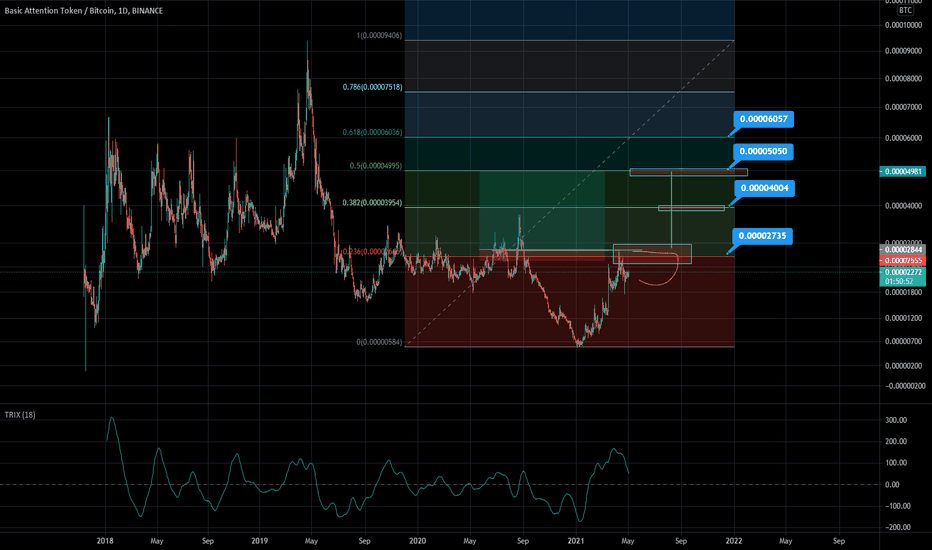Image resolution: width=932 pixels, height=550 pixels.
Task: Select the 0.00008000 price scale label
Action: (903, 78)
